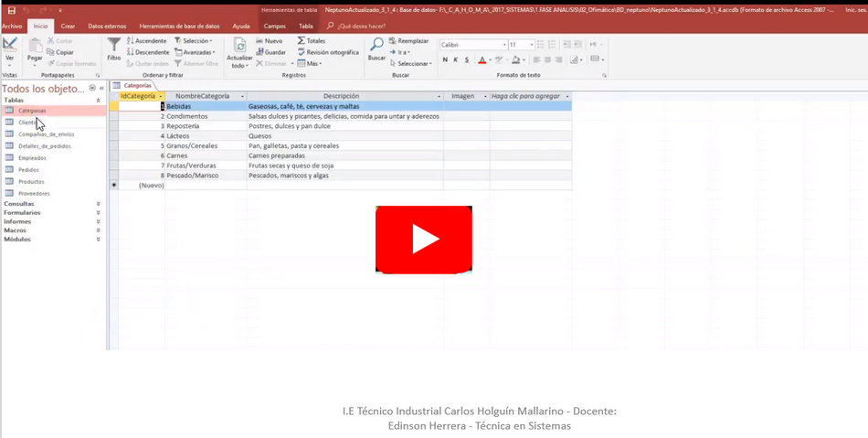The height and width of the screenshot is (438, 868).
Task: Toggle italic (K) text formatting
Action: 456,60
